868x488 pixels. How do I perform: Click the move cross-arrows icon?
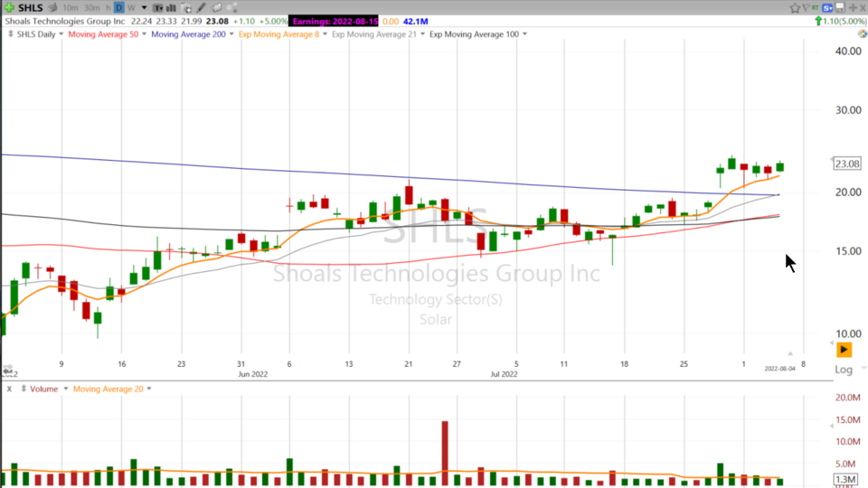tap(853, 8)
